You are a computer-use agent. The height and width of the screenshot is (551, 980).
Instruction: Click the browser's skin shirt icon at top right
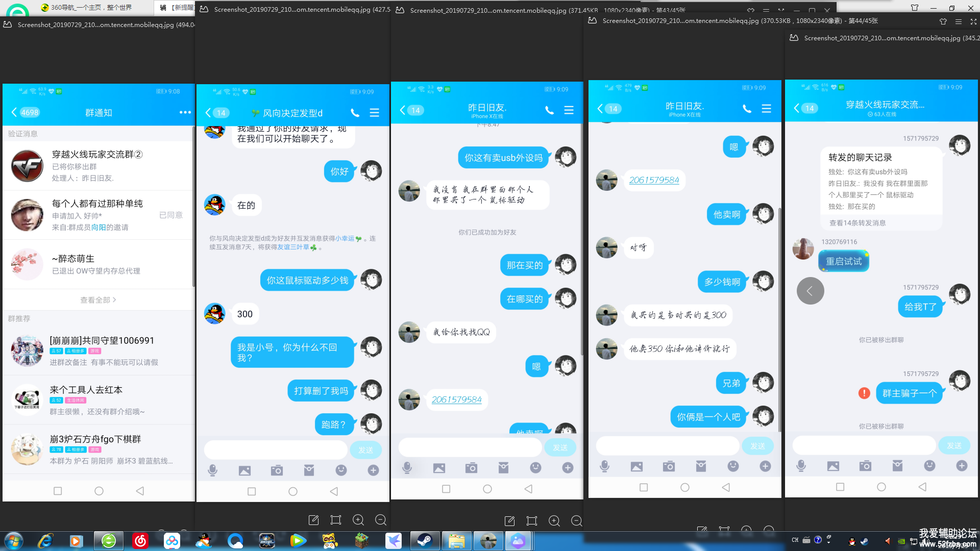click(914, 8)
